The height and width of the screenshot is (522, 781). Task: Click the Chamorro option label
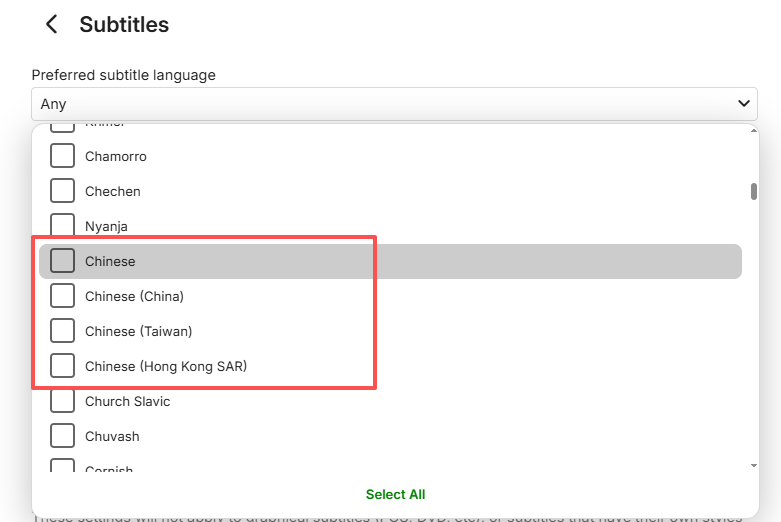[x=116, y=156]
